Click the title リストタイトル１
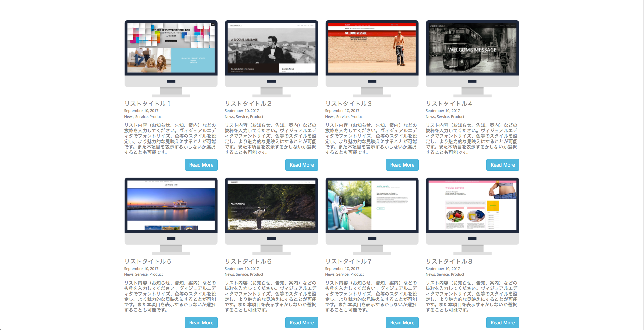This screenshot has width=644, height=330. [147, 104]
